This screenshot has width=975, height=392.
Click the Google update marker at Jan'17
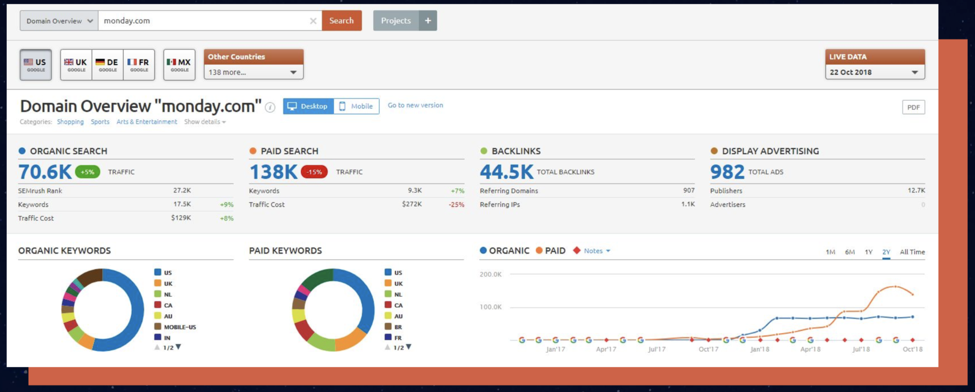555,340
